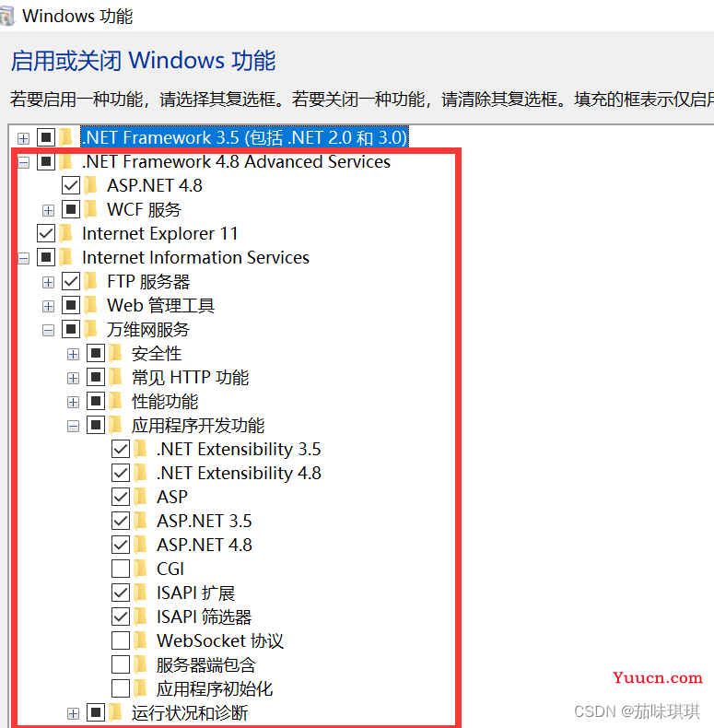
Task: Collapse Internet Information Services node
Action: [23, 258]
